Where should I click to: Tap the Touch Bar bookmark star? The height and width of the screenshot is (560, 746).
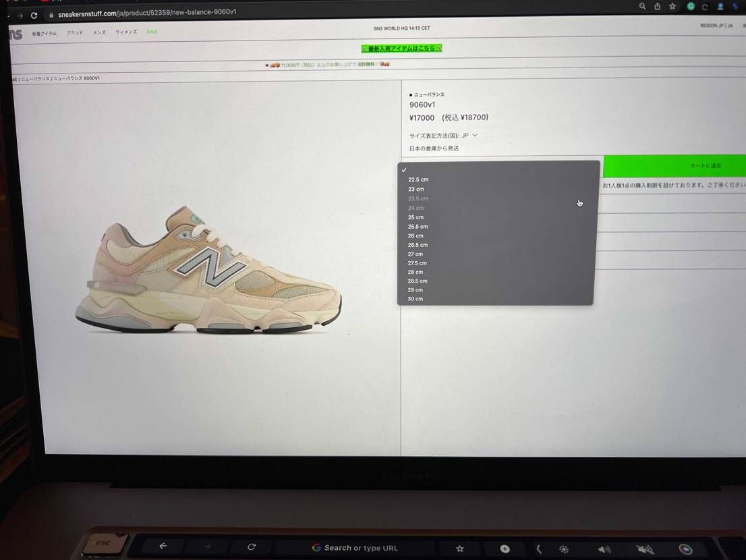point(459,549)
